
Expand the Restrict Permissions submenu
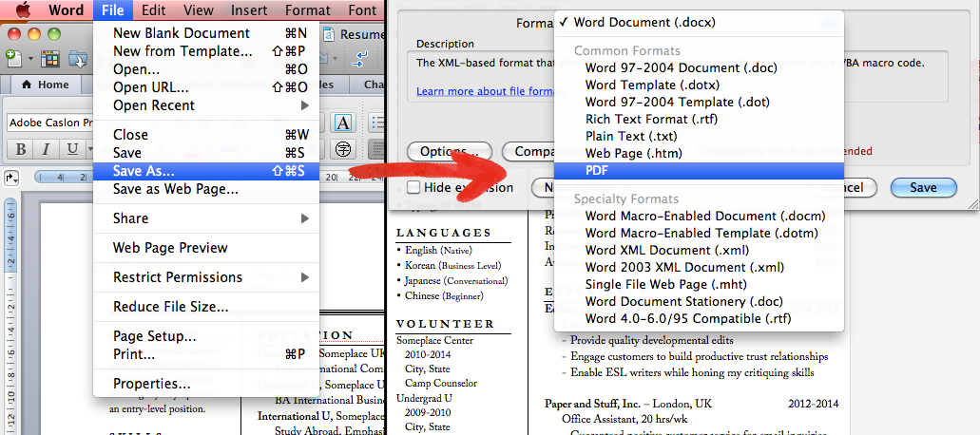[206, 277]
